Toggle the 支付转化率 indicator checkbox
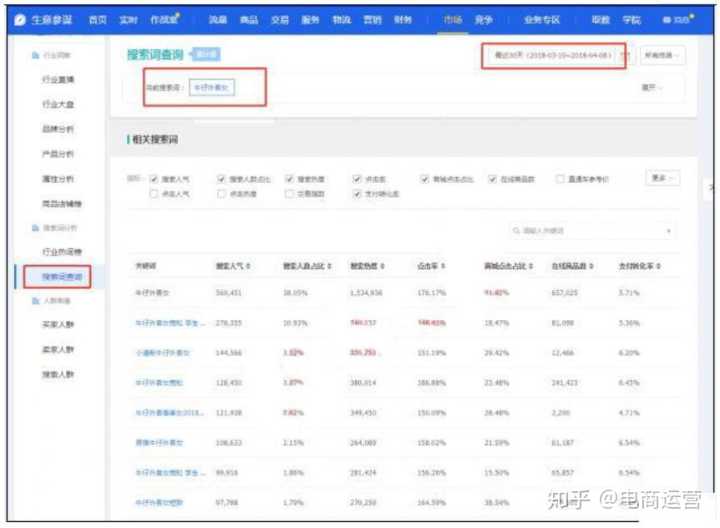This screenshot has width=720, height=528. [357, 193]
